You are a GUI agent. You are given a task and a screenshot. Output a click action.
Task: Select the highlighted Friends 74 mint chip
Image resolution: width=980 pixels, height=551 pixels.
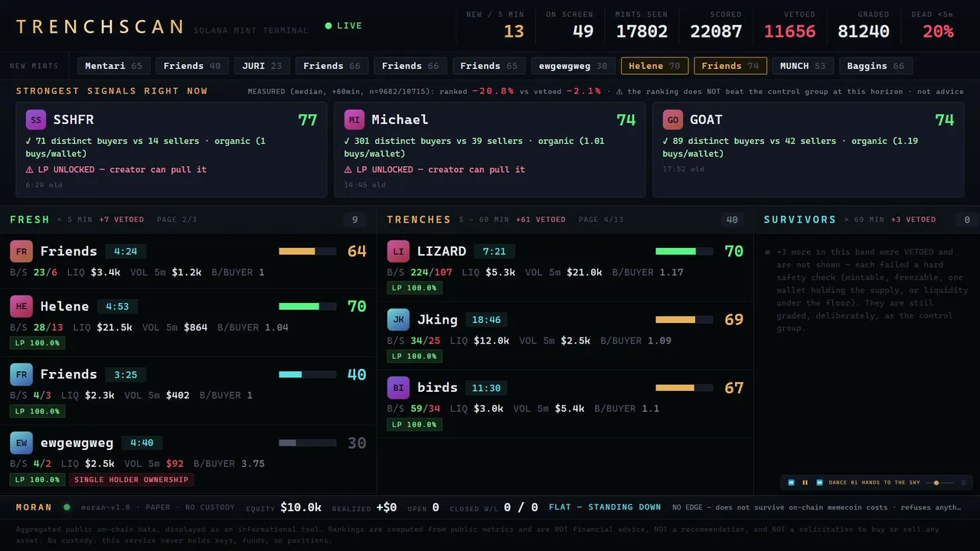(730, 66)
